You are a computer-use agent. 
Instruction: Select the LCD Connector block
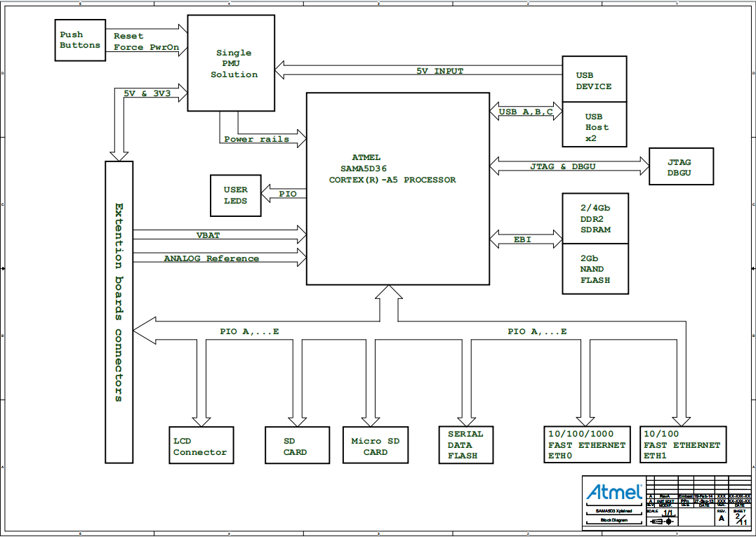201,446
